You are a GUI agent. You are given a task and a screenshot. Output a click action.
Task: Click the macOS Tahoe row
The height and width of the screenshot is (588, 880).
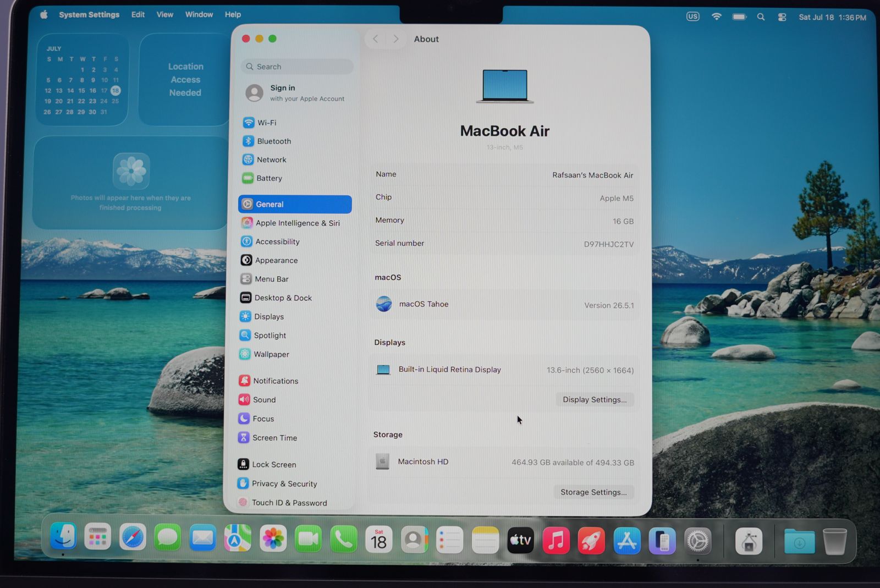504,304
